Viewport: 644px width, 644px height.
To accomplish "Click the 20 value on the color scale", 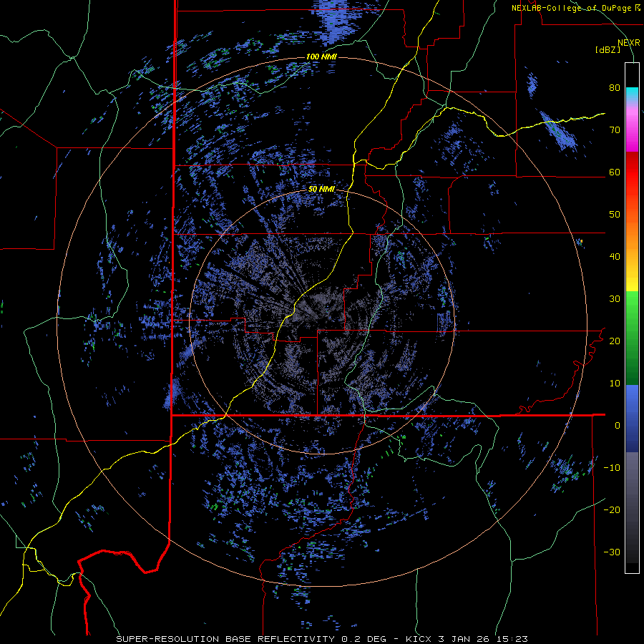I will pos(615,341).
